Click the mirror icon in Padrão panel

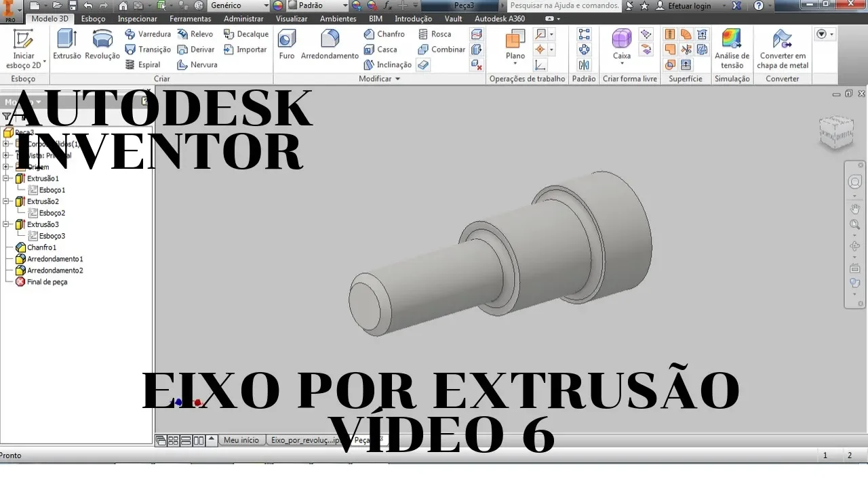[x=584, y=65]
